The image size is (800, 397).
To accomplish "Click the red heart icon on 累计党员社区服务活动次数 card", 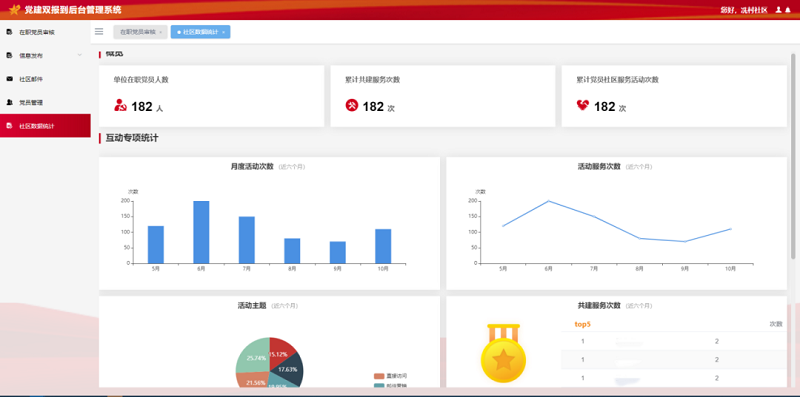I will tap(583, 105).
